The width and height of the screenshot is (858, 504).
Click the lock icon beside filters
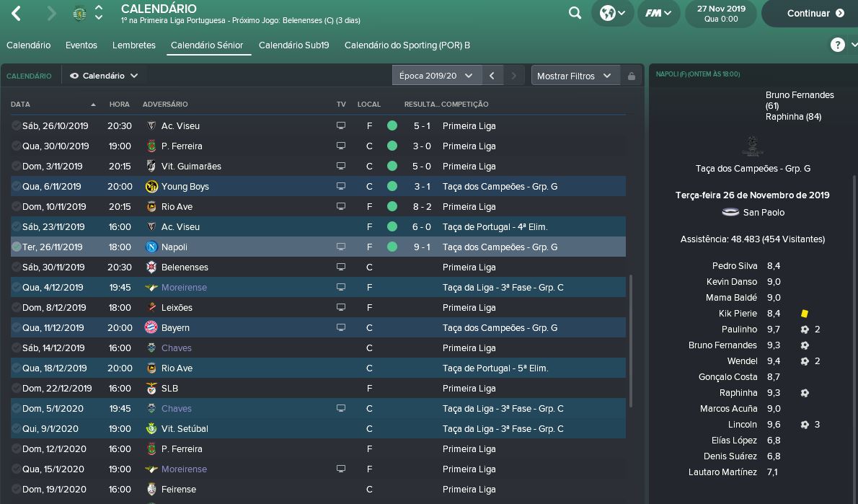(x=632, y=76)
